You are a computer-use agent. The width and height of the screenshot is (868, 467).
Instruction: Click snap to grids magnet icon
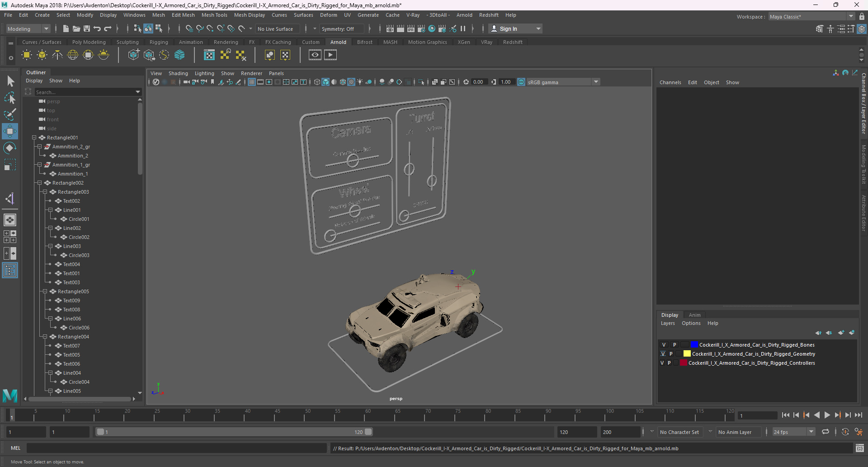click(189, 29)
